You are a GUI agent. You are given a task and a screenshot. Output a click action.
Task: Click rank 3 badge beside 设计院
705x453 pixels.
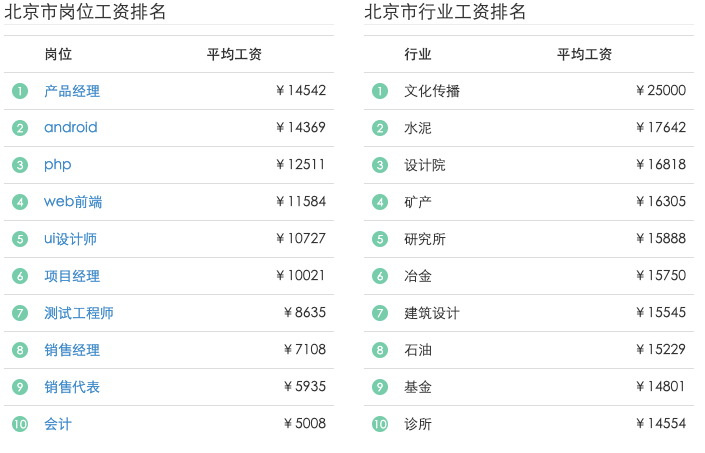380,165
